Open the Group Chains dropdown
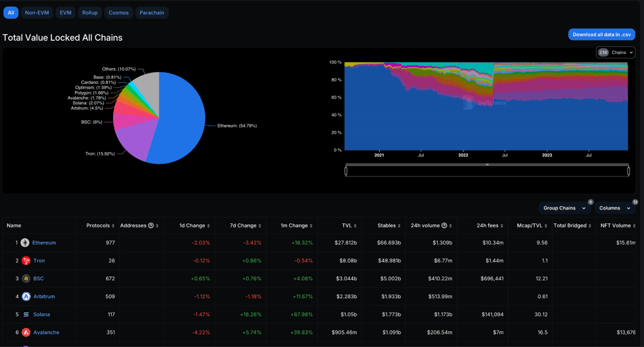Viewport: 644px width, 347px height. [x=564, y=208]
